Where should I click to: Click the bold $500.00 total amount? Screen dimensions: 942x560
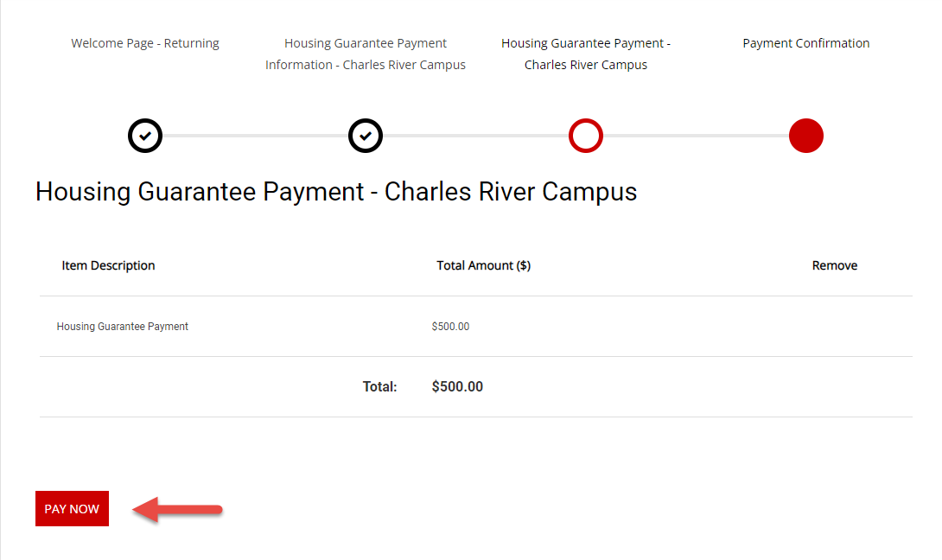[457, 386]
